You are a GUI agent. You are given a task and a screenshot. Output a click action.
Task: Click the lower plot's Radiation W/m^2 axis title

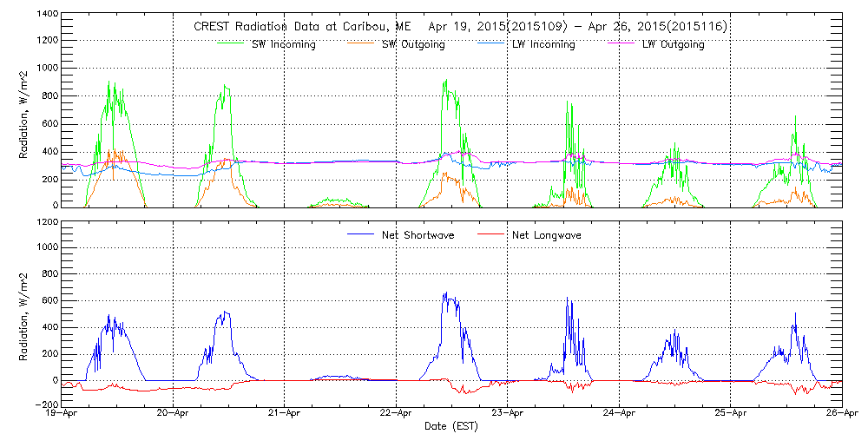click(23, 312)
